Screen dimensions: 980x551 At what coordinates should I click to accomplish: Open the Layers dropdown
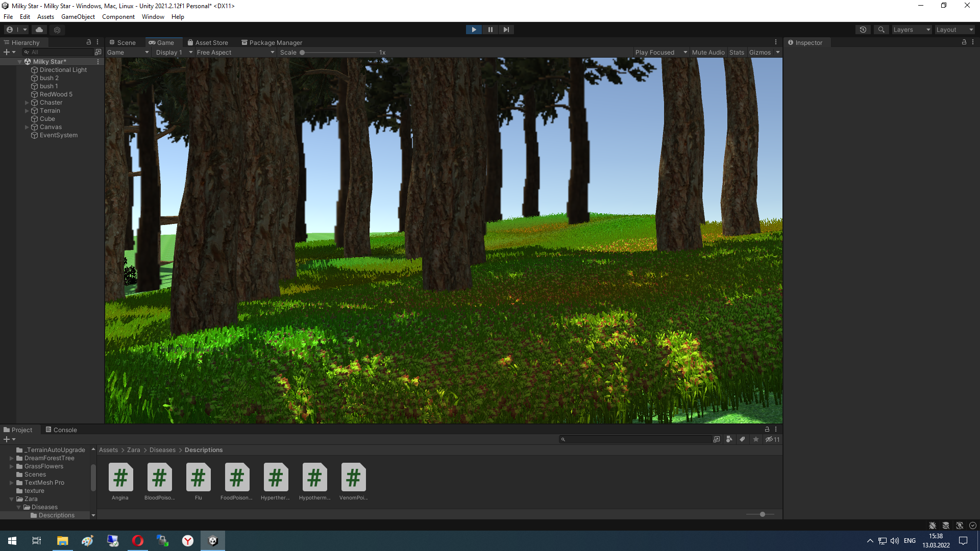click(x=912, y=30)
